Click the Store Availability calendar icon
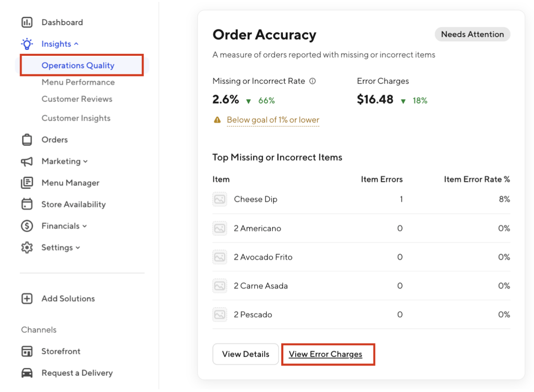 (27, 204)
